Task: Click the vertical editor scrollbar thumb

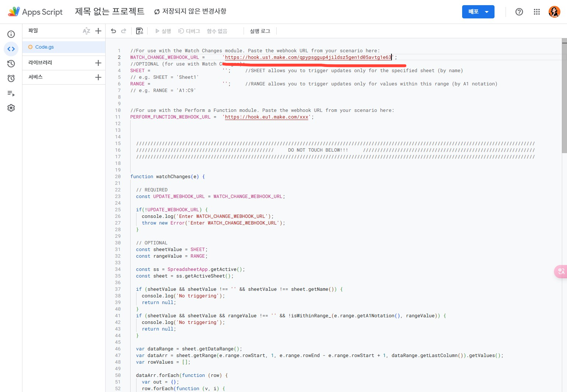Action: point(564,96)
